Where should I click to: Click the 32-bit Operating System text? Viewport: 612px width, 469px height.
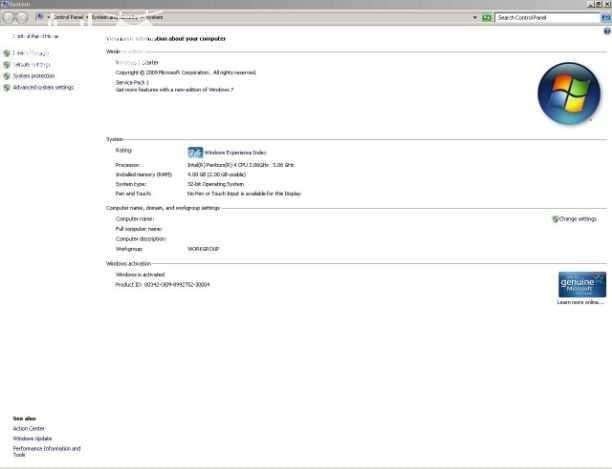pos(215,184)
